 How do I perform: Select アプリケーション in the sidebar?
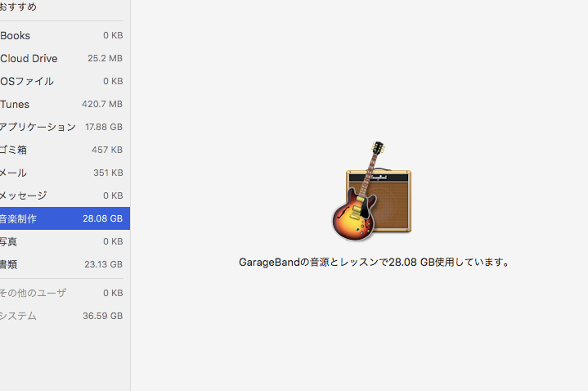(65, 128)
